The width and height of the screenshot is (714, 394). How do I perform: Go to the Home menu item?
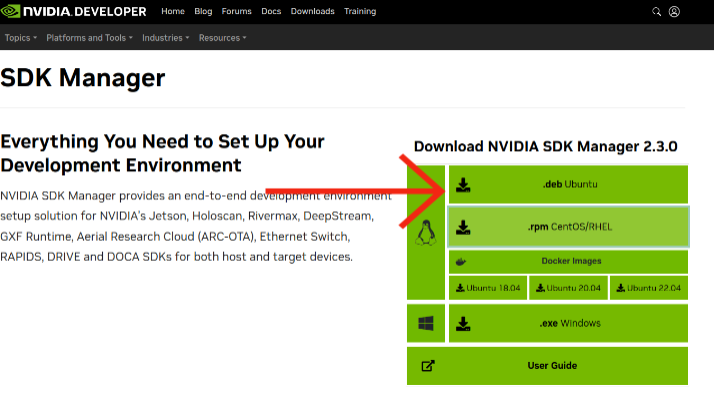[173, 11]
